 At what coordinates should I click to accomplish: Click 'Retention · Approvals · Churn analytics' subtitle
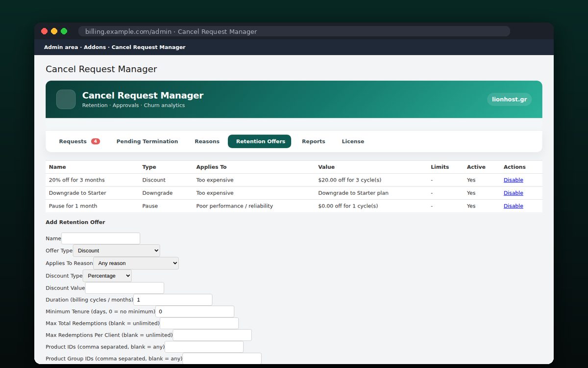(133, 105)
